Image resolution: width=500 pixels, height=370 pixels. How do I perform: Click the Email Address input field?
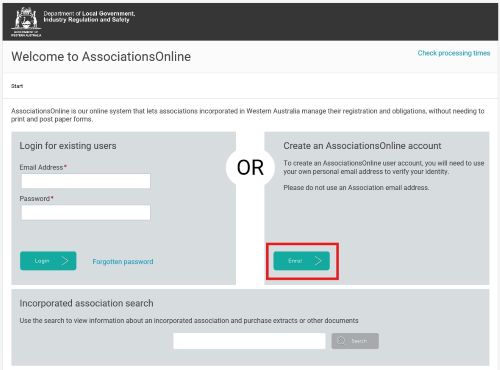(86, 181)
